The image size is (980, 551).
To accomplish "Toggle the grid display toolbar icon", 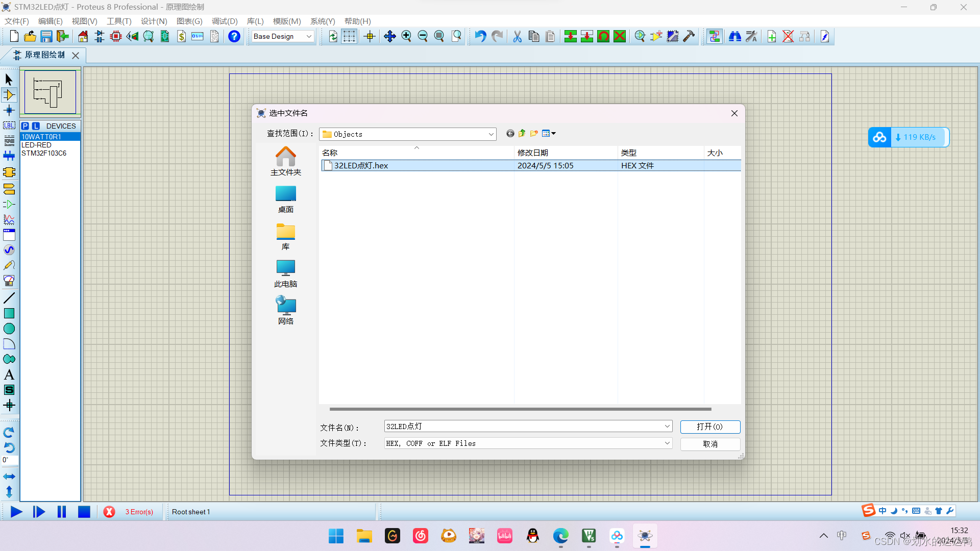I will pos(349,36).
